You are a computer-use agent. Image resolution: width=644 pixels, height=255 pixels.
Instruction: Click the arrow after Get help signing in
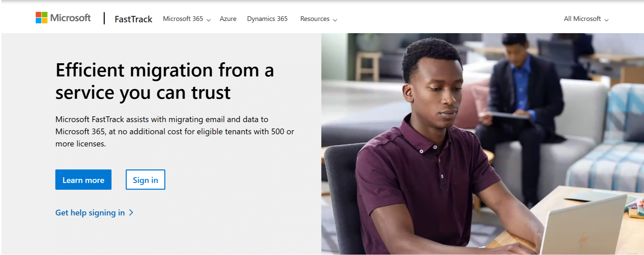pyautogui.click(x=131, y=213)
